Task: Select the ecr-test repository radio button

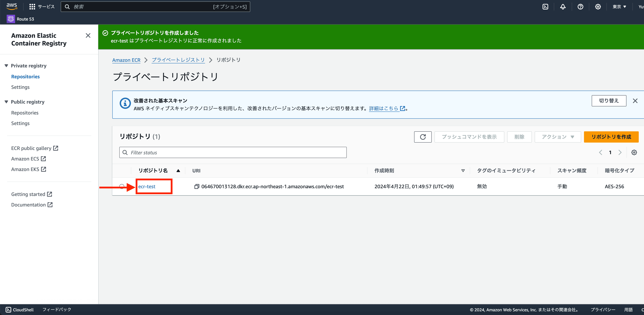Action: pos(122,186)
